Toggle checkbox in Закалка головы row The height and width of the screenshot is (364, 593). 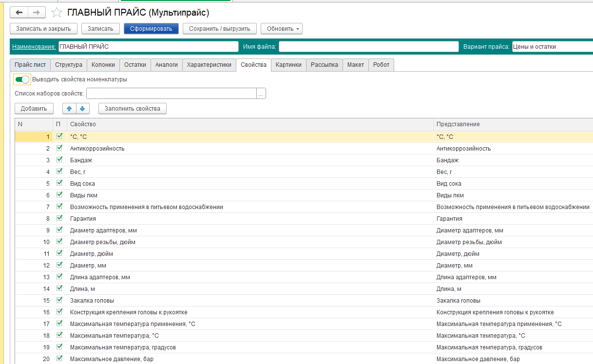pos(60,300)
